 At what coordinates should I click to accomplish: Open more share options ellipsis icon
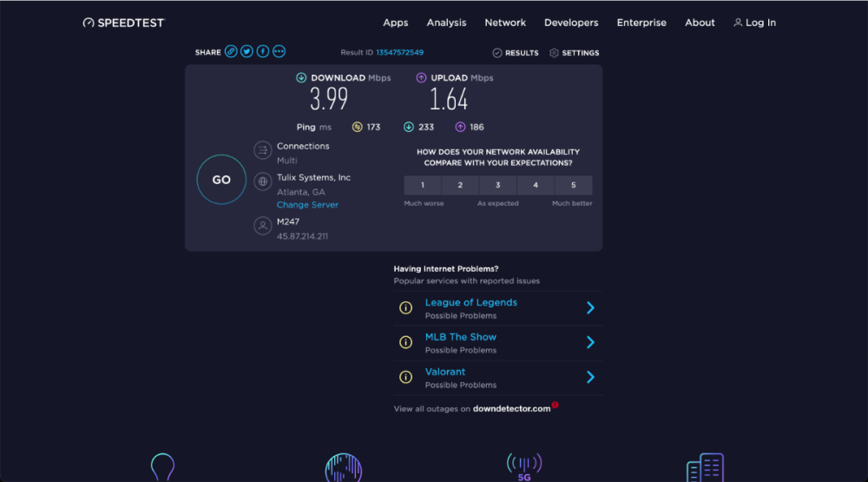279,52
